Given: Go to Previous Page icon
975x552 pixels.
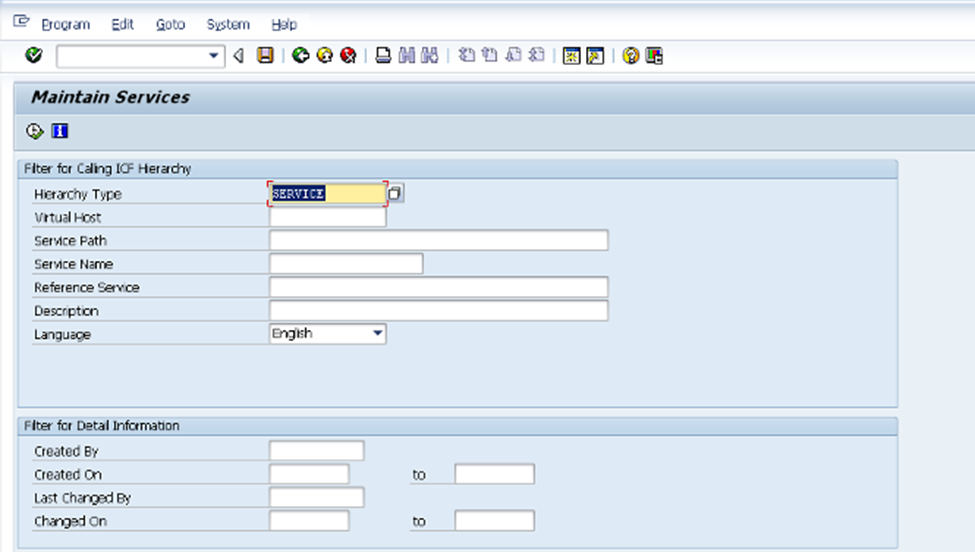Looking at the screenshot, I should 490,55.
